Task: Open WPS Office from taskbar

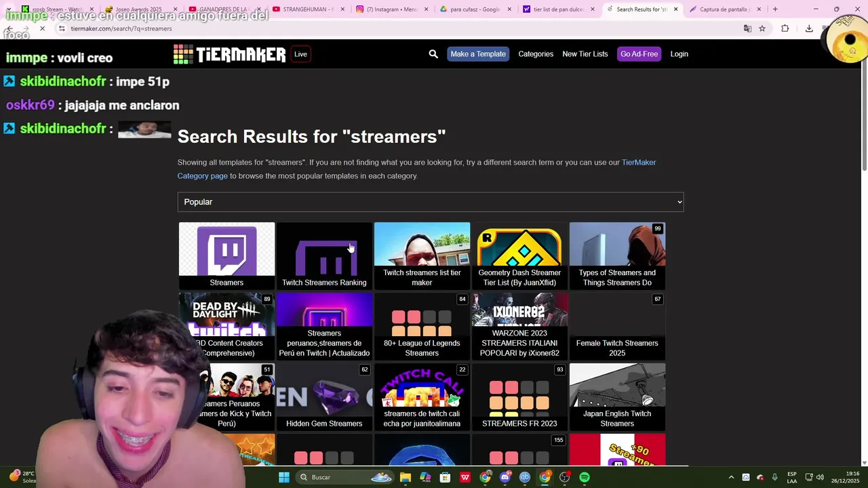Action: (x=465, y=477)
